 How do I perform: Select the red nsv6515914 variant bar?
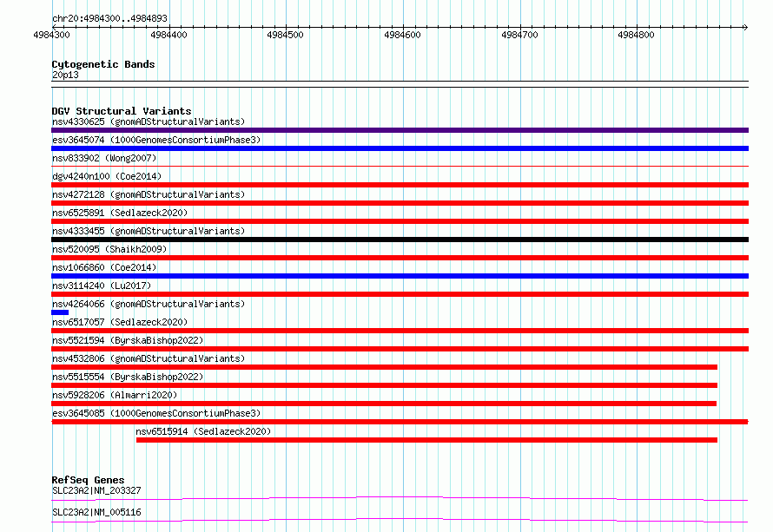point(427,440)
